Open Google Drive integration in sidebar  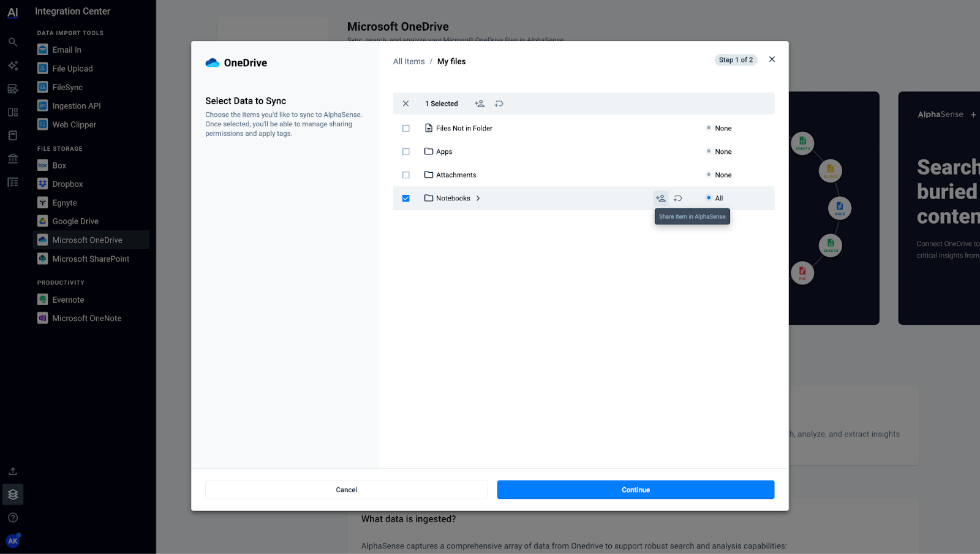(75, 221)
